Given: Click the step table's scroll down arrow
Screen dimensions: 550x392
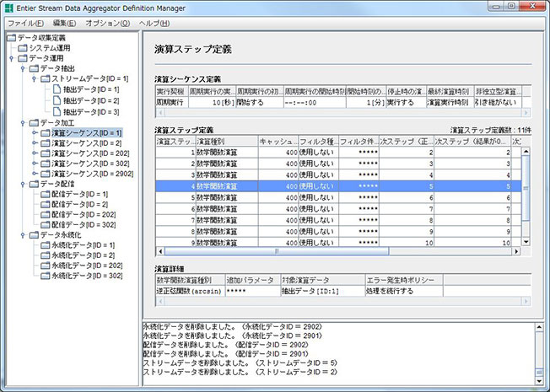Looking at the screenshot, I should coord(526,241).
